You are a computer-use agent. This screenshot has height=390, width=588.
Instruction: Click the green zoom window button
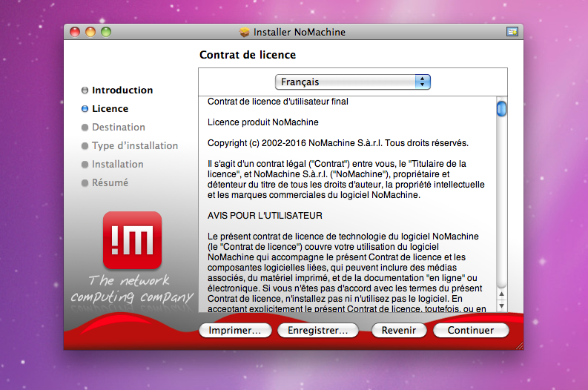point(106,32)
